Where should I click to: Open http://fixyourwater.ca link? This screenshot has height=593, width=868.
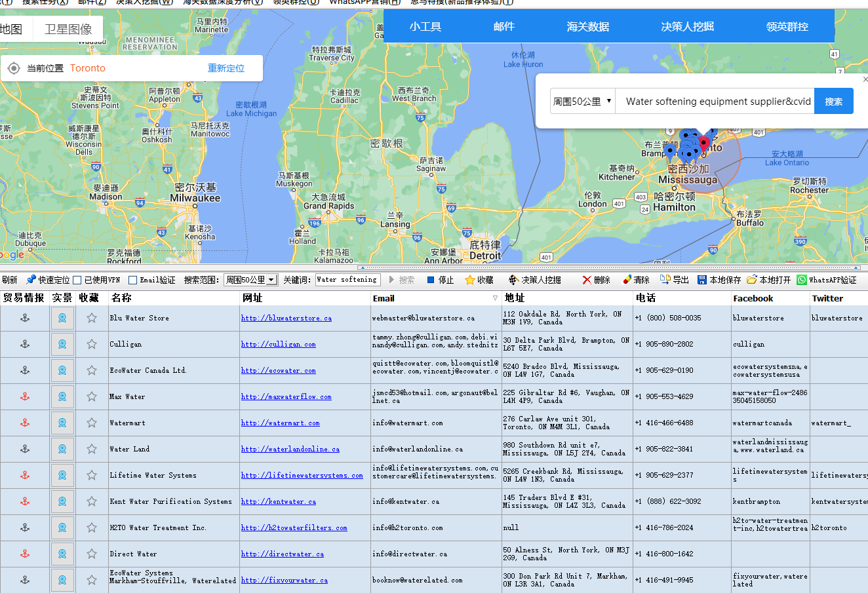(x=285, y=580)
